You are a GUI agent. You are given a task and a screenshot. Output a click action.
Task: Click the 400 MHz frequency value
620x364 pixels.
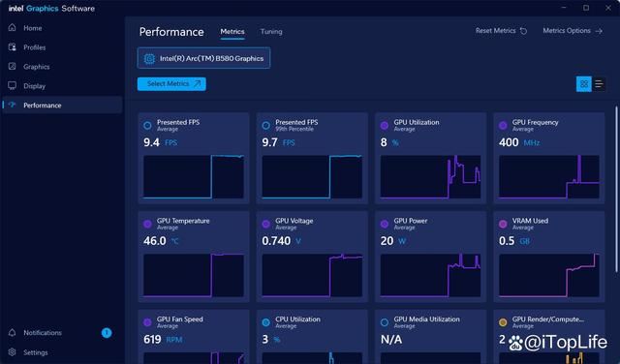[x=519, y=142]
